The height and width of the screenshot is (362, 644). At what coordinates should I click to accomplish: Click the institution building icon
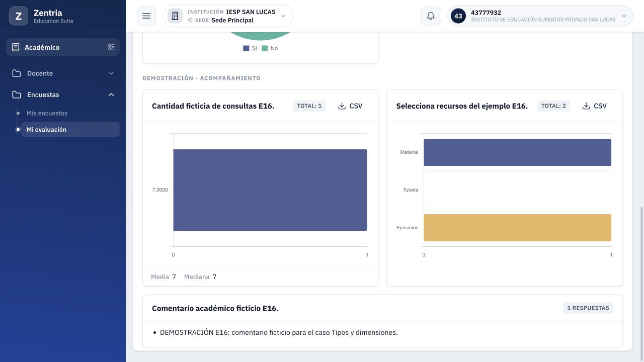[x=175, y=16]
